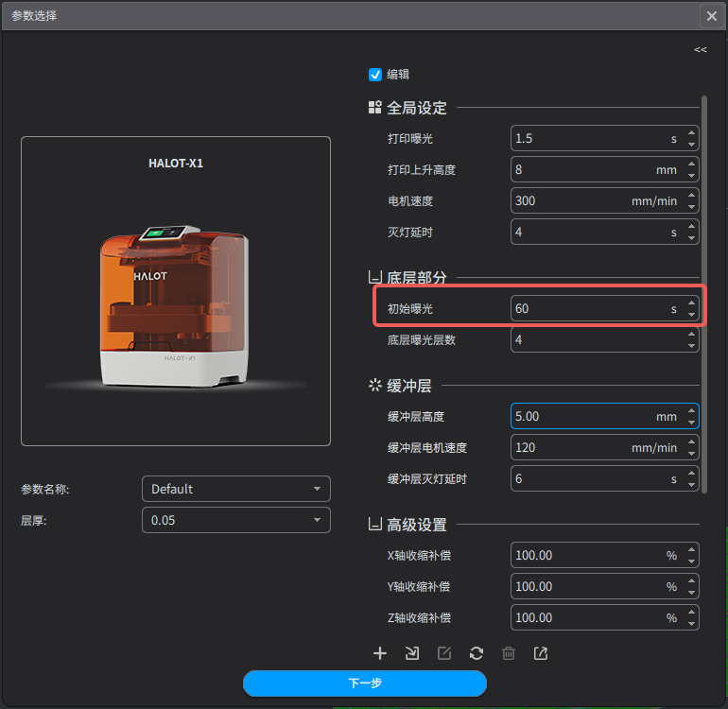728x709 pixels.
Task: Increase 电机速度 with up arrow
Action: [x=691, y=195]
